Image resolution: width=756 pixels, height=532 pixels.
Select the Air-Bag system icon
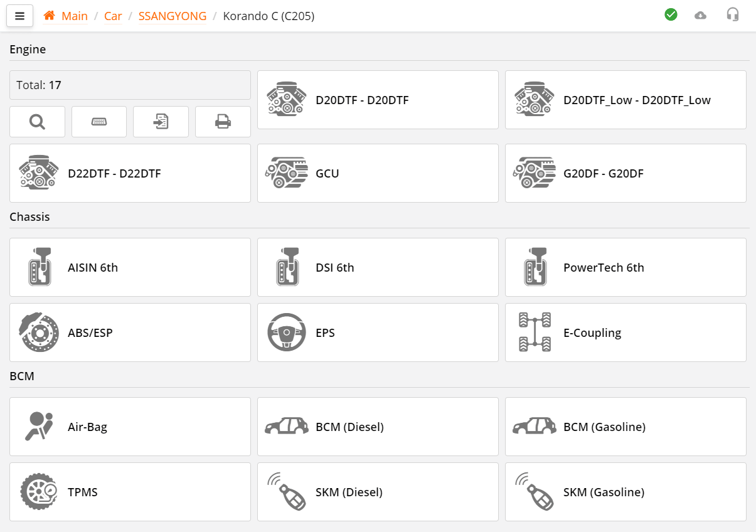[38, 426]
